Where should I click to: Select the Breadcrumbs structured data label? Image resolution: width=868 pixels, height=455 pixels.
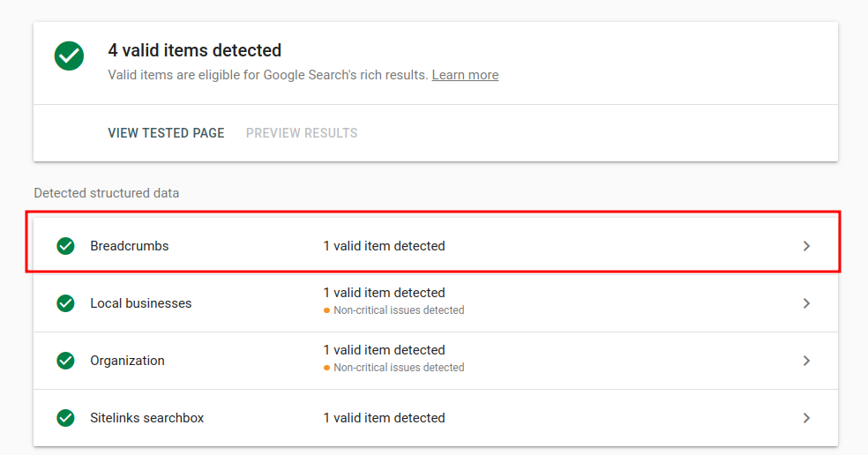click(x=129, y=246)
